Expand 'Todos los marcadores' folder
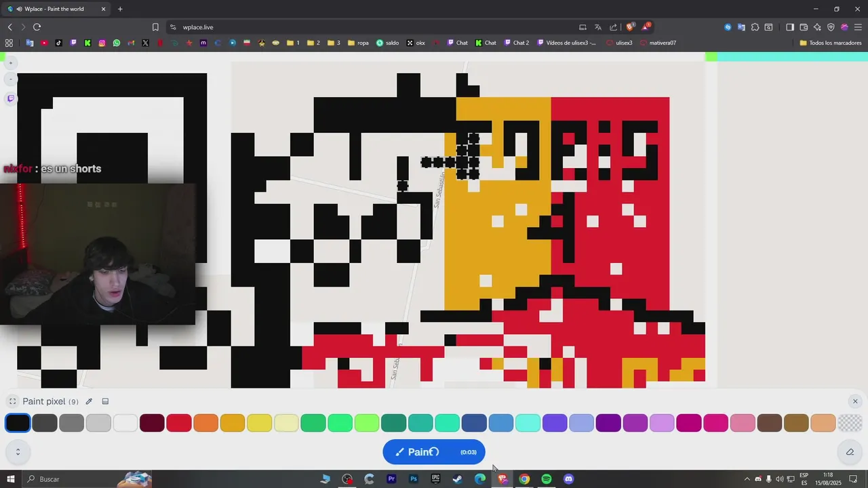 pos(831,43)
